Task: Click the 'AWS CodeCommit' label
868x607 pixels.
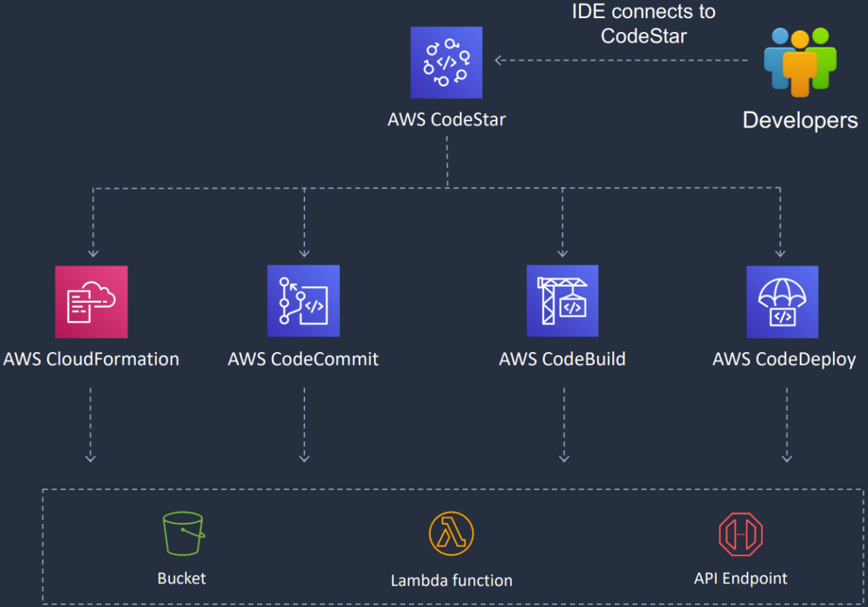Action: pyautogui.click(x=303, y=359)
